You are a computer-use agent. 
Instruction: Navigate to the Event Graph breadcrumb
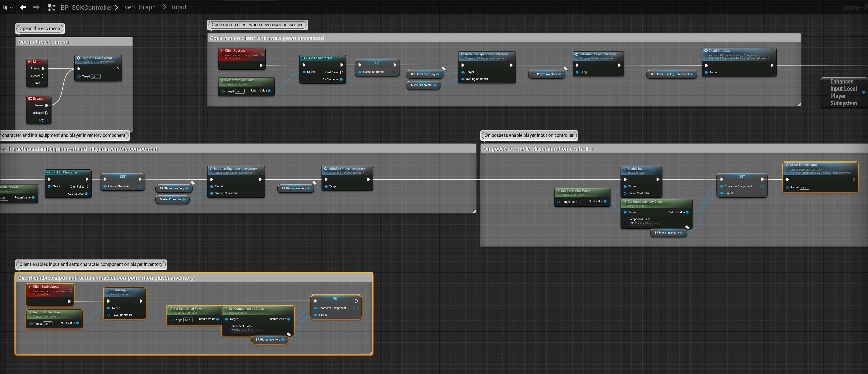click(x=138, y=7)
